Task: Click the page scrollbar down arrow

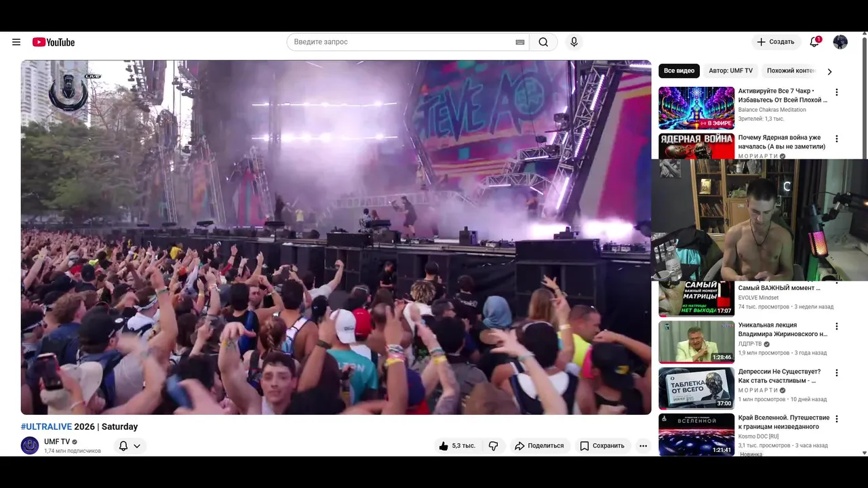Action: click(x=864, y=452)
